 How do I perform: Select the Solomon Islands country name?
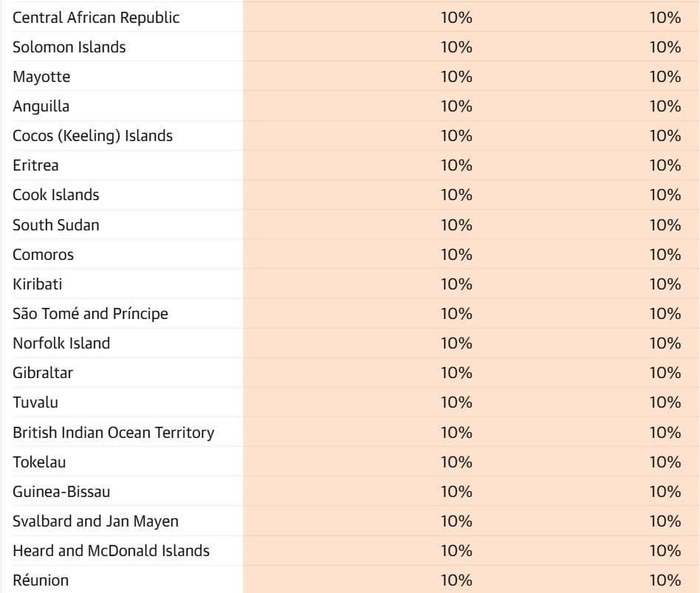tap(69, 47)
